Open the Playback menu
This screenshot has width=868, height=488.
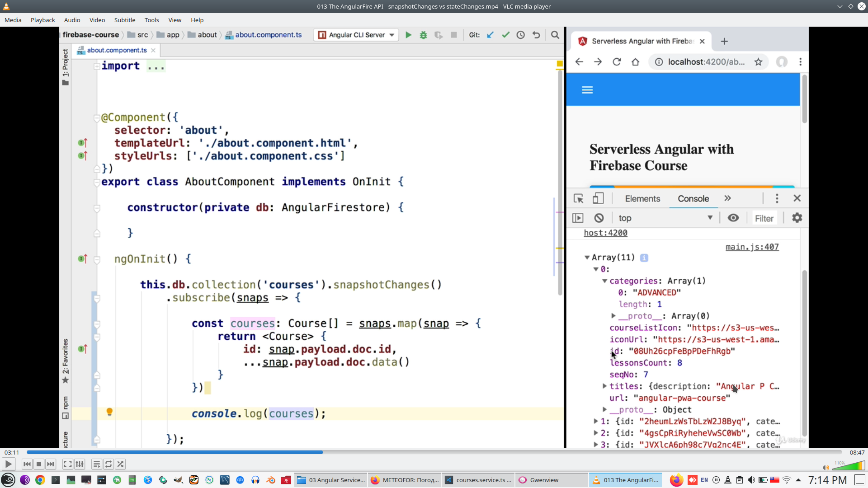42,20
